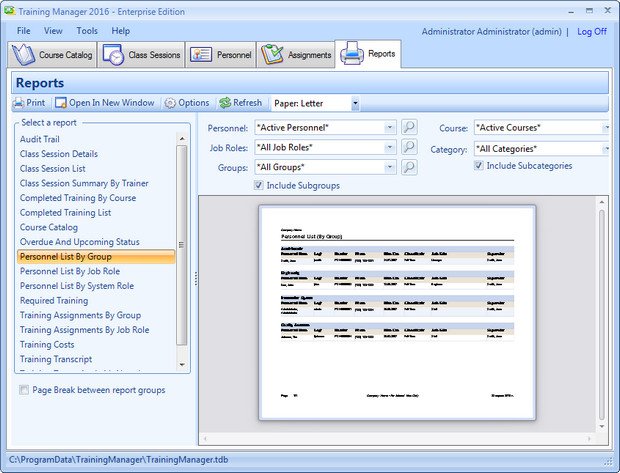This screenshot has width=620, height=473.
Task: Click the report preview page thumbnail
Action: (397, 312)
